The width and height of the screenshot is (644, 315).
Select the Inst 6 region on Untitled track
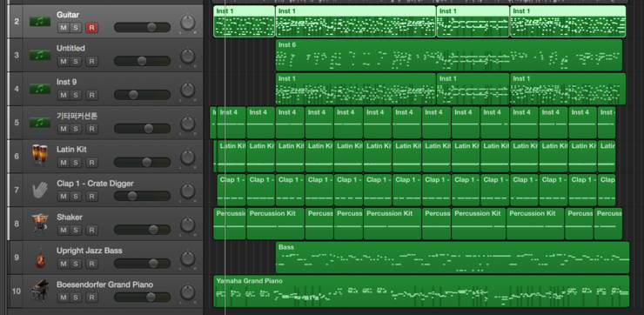click(x=449, y=56)
